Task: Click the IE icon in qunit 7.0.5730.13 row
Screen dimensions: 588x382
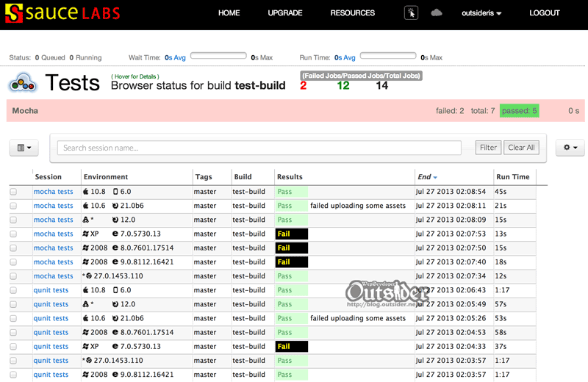Action: [x=115, y=347]
